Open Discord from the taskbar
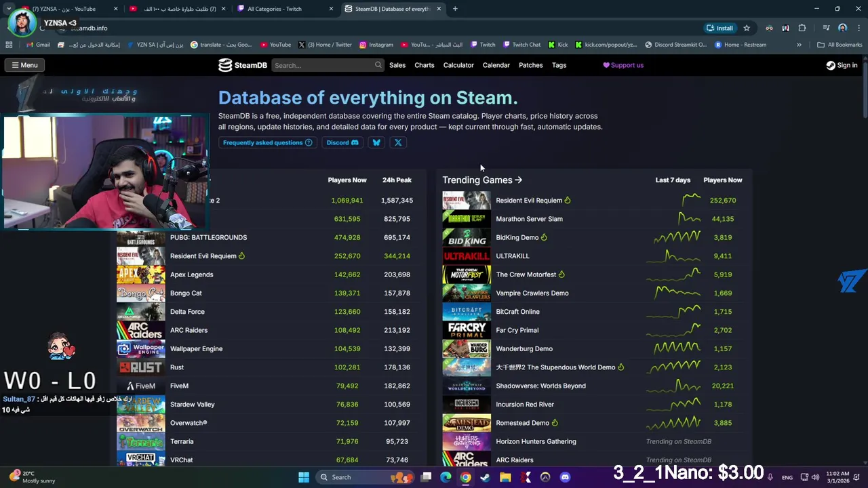 click(x=565, y=477)
